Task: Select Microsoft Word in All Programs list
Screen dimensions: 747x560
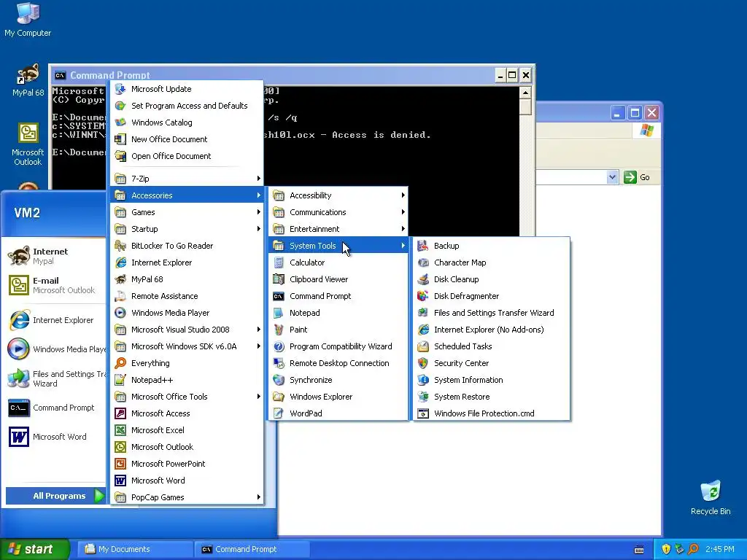Action: pos(187,481)
